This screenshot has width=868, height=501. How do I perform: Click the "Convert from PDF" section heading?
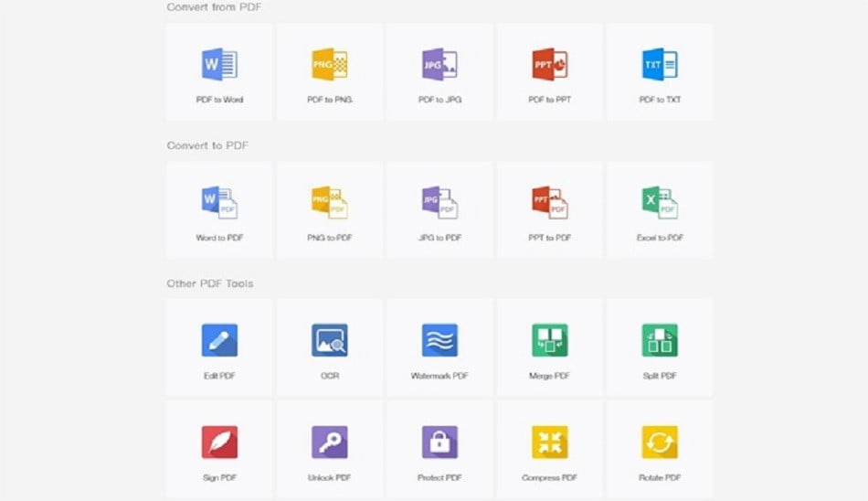214,7
